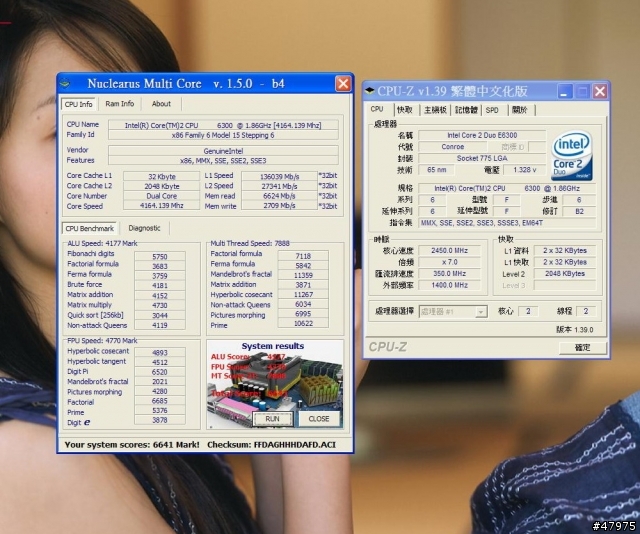This screenshot has width=640, height=534.
Task: Click the GenuineIntel vendor field
Action: pos(223,151)
